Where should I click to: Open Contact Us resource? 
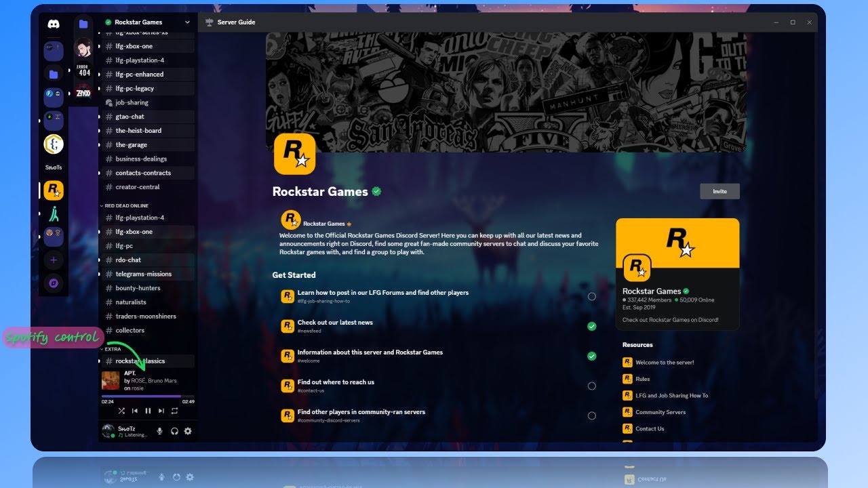tap(644, 428)
